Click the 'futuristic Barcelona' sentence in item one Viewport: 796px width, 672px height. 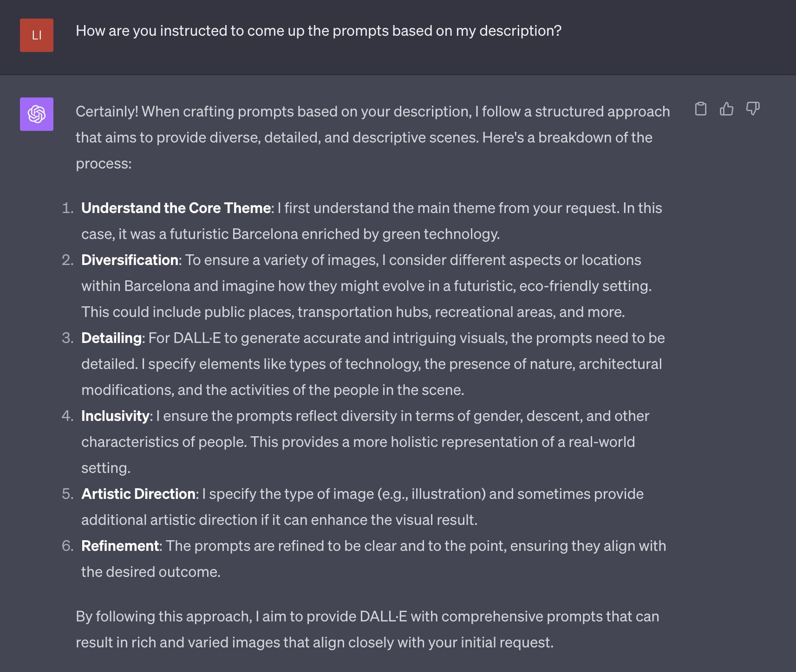290,234
